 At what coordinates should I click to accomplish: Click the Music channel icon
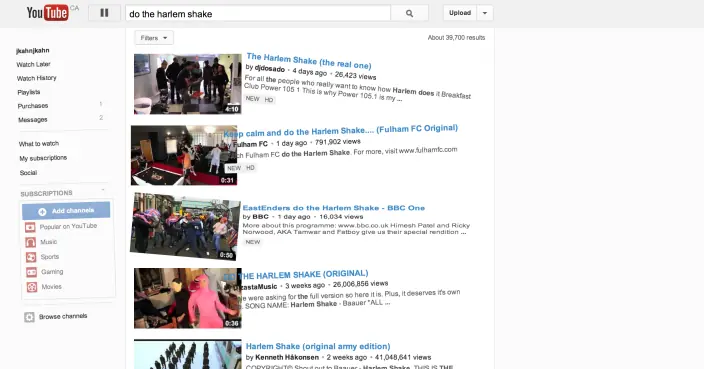click(x=31, y=242)
